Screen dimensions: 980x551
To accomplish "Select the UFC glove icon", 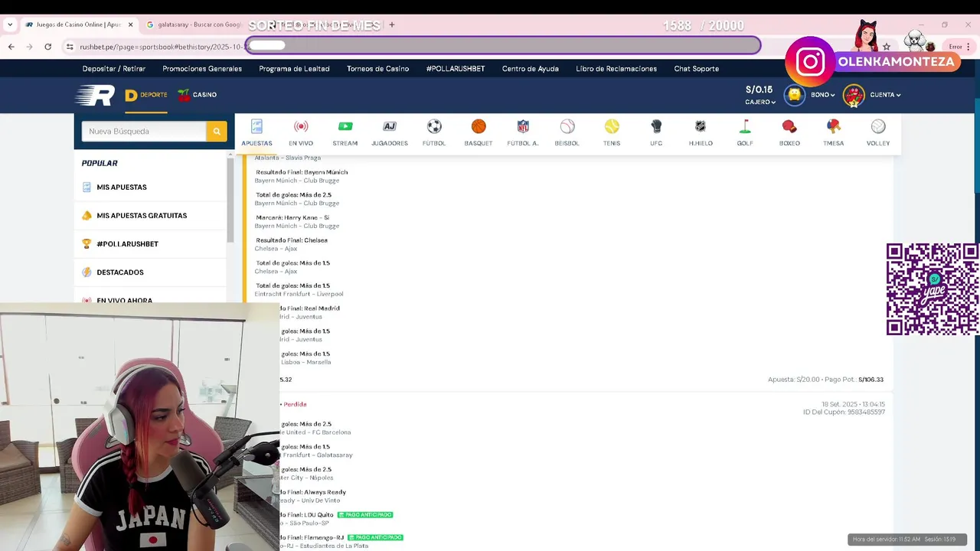I will [x=656, y=126].
